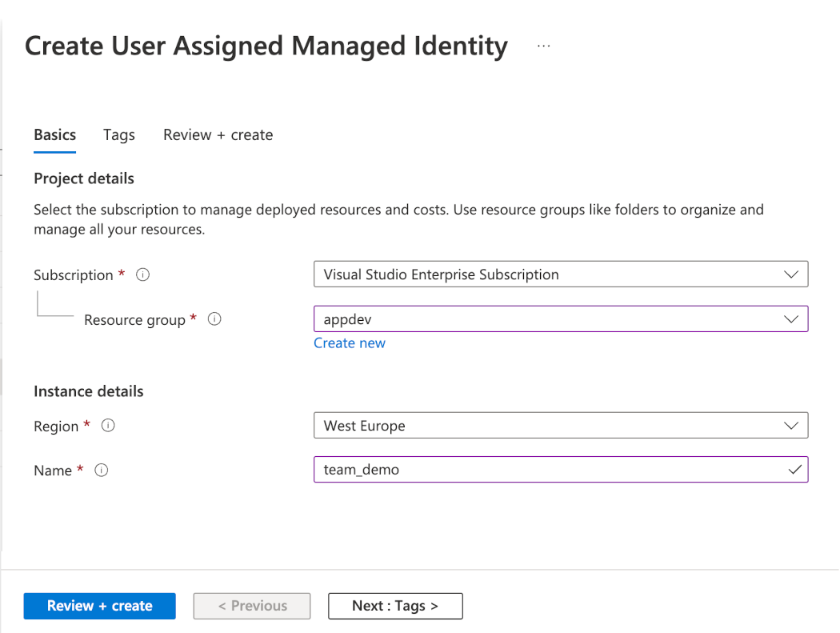This screenshot has height=633, width=840.
Task: Click the info icon next to Name
Action: (102, 471)
